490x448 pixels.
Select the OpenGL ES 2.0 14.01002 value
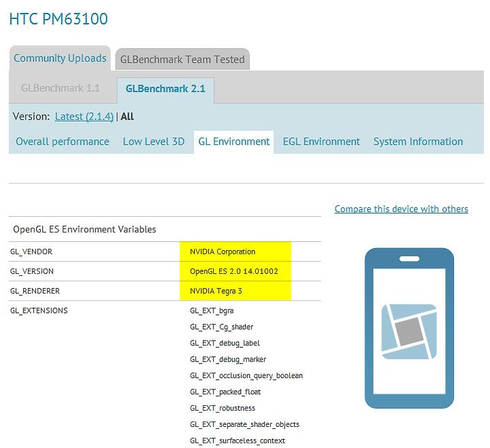tap(233, 271)
